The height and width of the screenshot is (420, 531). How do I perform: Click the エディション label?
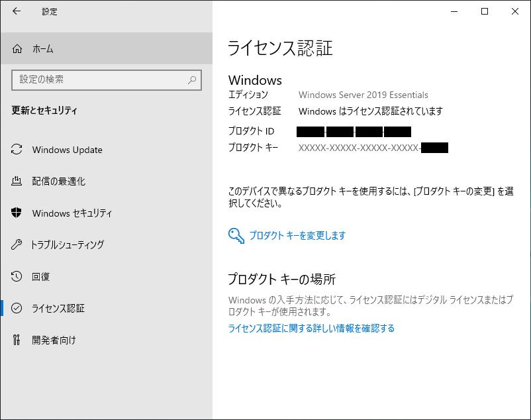pyautogui.click(x=248, y=95)
